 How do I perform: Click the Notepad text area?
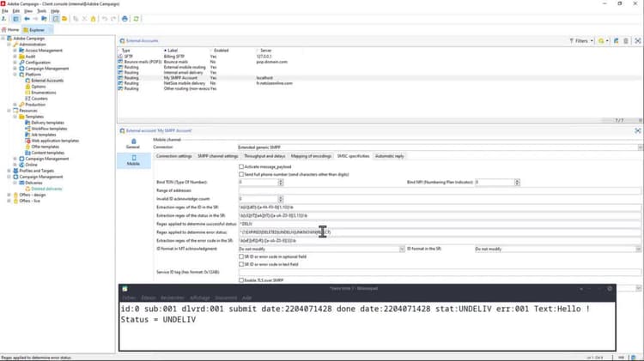368,326
